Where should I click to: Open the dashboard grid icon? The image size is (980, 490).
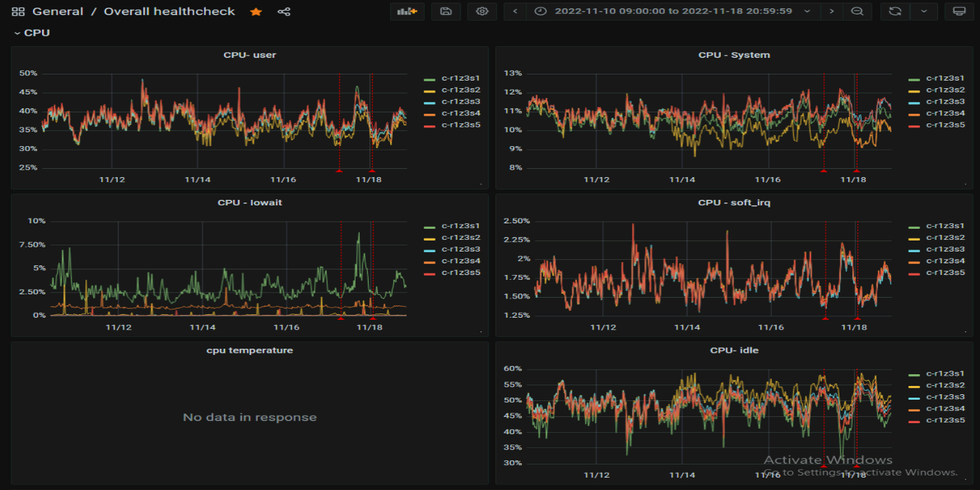click(18, 12)
